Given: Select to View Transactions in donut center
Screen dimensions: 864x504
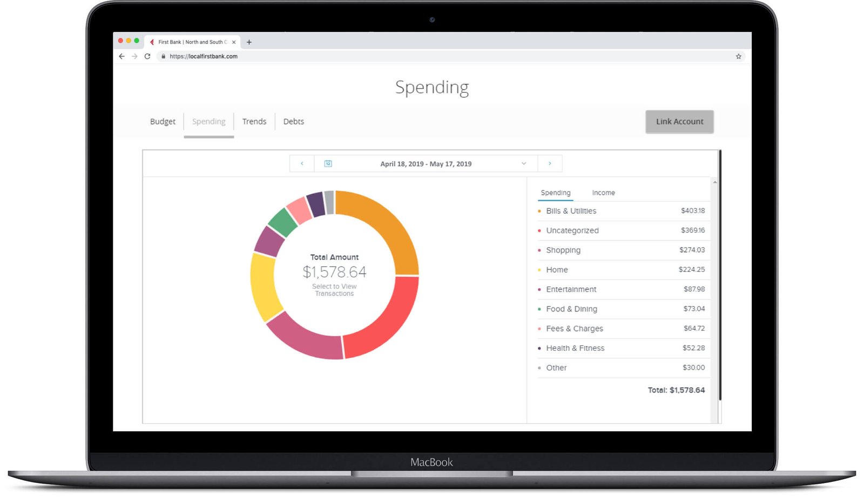Looking at the screenshot, I should point(335,290).
